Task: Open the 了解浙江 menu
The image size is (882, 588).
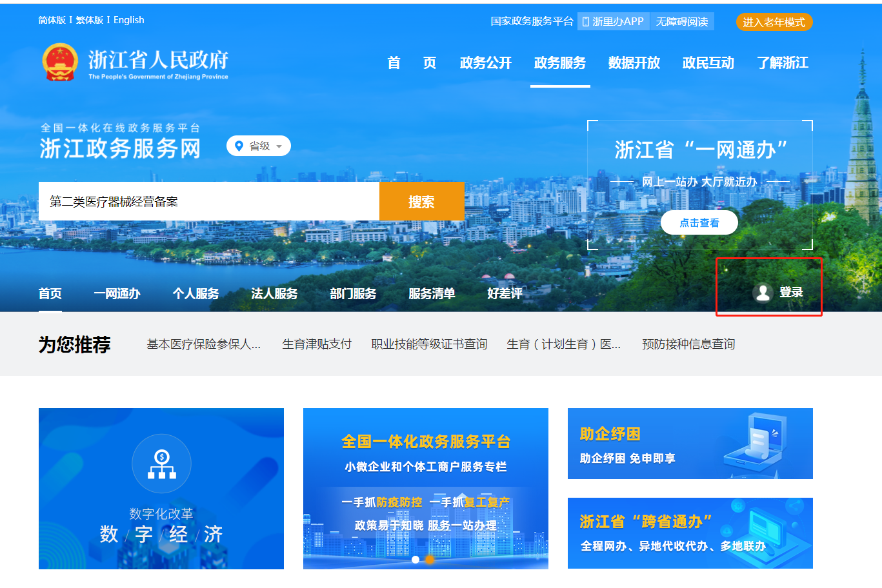Action: (x=783, y=63)
